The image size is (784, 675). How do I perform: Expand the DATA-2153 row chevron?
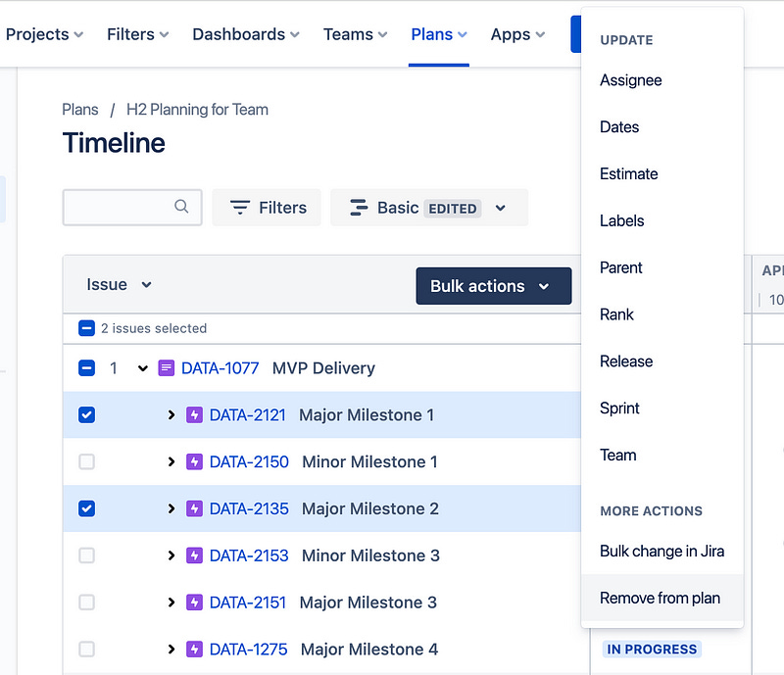tap(171, 555)
